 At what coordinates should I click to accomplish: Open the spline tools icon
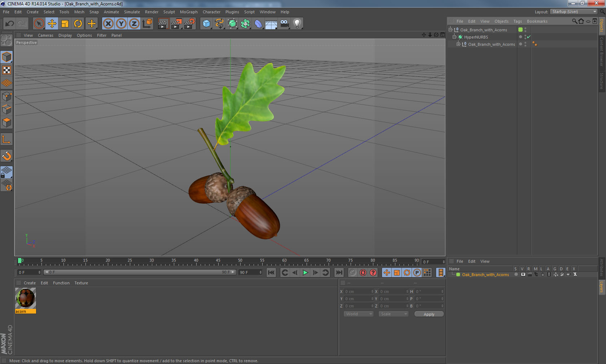(x=219, y=24)
